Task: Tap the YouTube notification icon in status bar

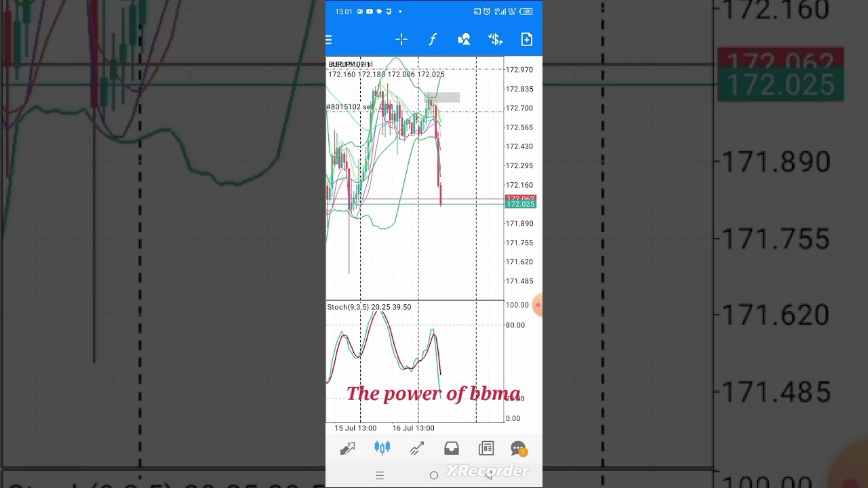Action: coord(370,12)
